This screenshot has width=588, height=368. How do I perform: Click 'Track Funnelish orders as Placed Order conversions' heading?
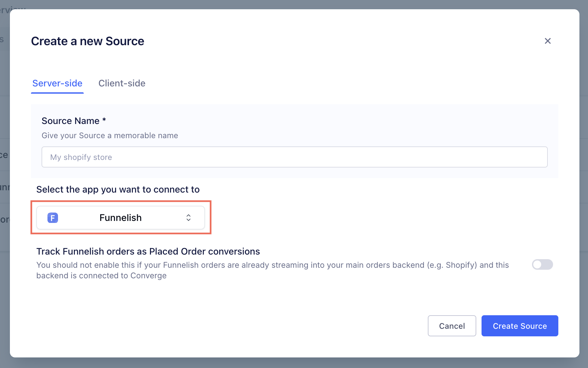point(148,252)
